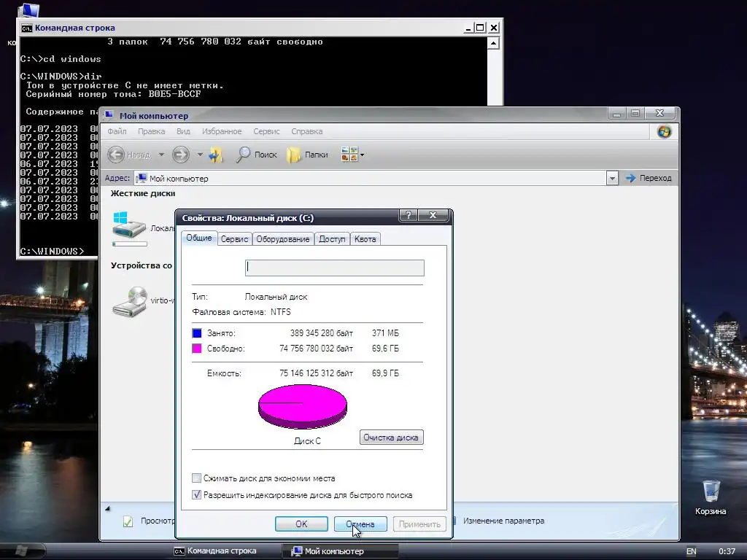747x560 pixels.
Task: Select the virtio CD drive icon
Action: [130, 301]
